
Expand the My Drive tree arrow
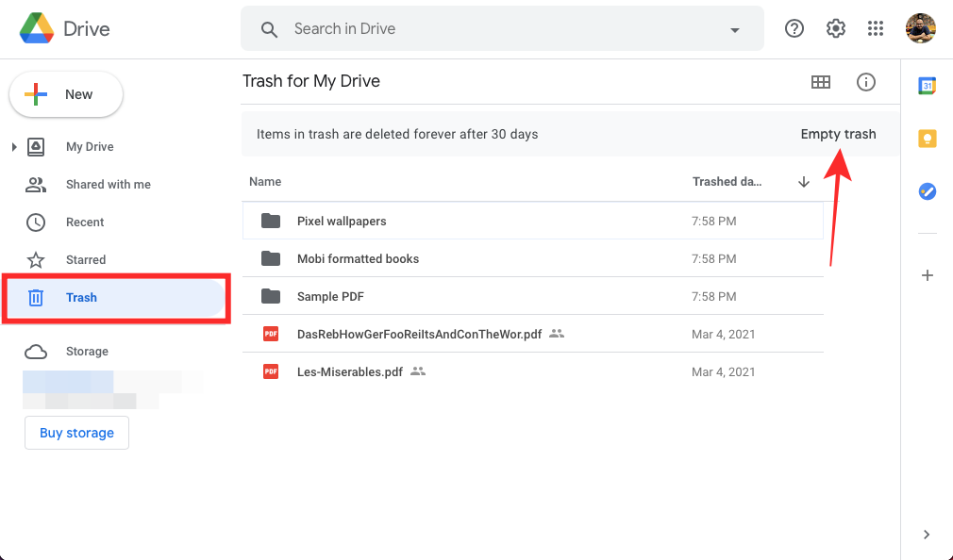(14, 147)
